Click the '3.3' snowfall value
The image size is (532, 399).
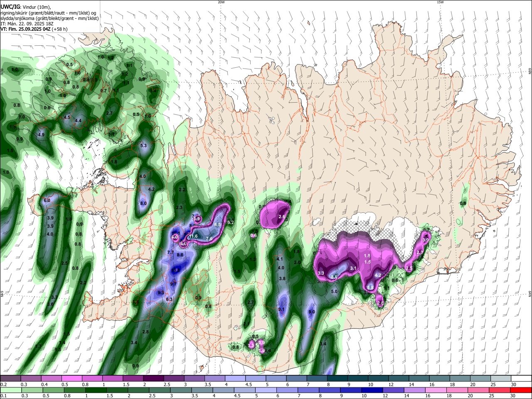pyautogui.click(x=321, y=273)
